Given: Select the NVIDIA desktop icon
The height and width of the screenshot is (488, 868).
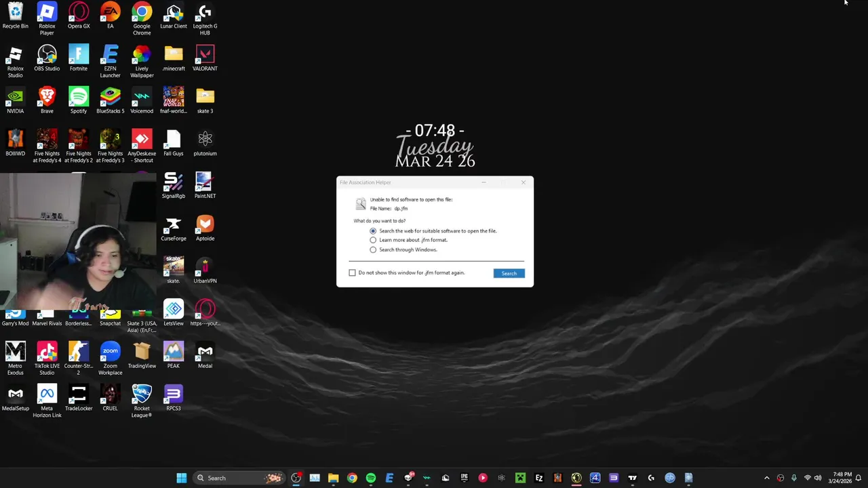Looking at the screenshot, I should (x=15, y=101).
